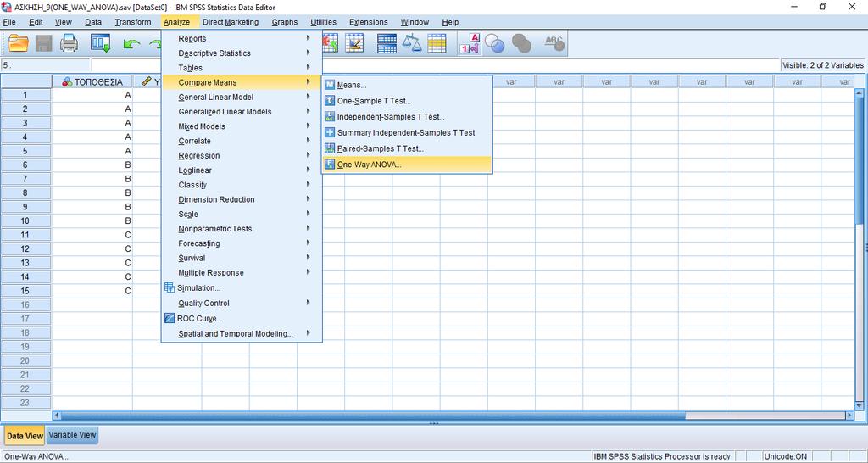868x463 pixels.
Task: Choose Means... in Compare Means submenu
Action: point(407,86)
